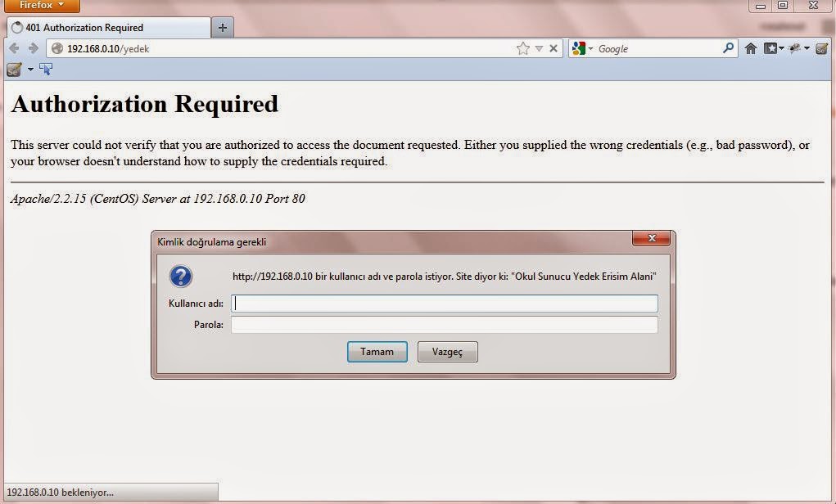Cancel the dialog with Vazgeç
This screenshot has height=504, width=836.
[x=447, y=352]
